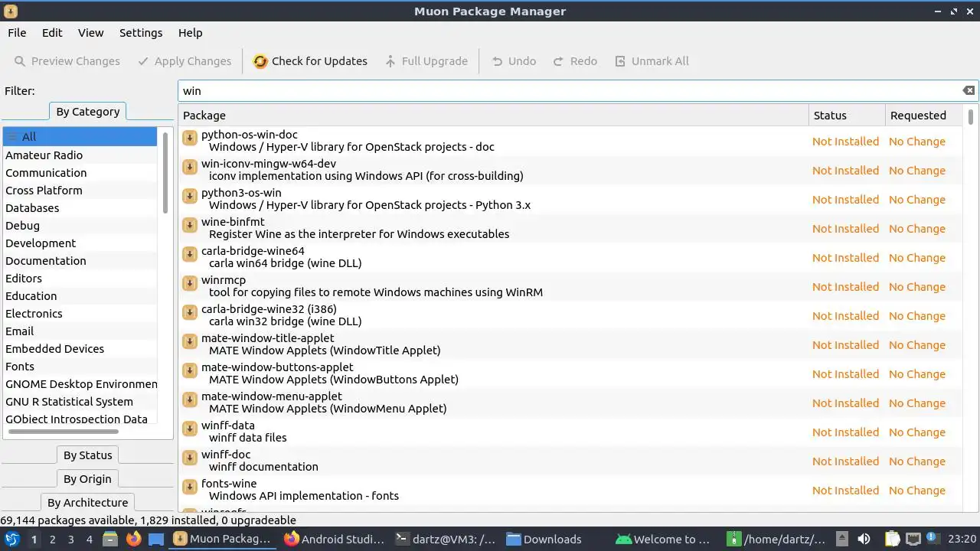Click Preview Changes in the toolbar
Viewport: 980px width, 551px height.
[67, 61]
